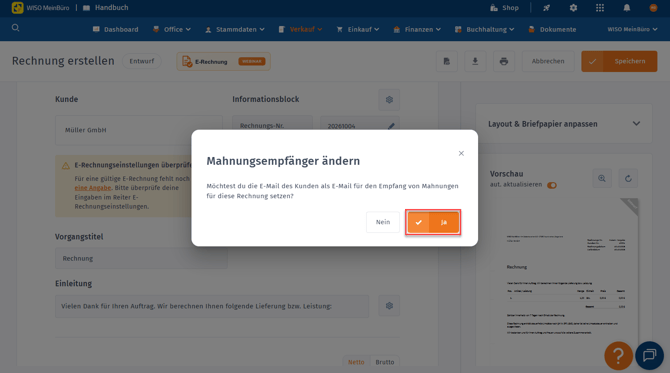Toggle aut. aktualisieren switch
The width and height of the screenshot is (670, 373).
click(552, 185)
